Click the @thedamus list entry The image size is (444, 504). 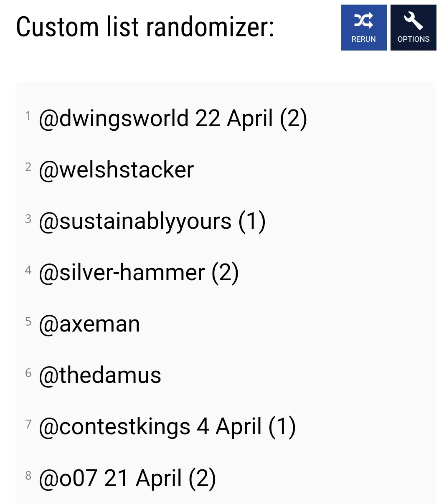click(x=100, y=375)
